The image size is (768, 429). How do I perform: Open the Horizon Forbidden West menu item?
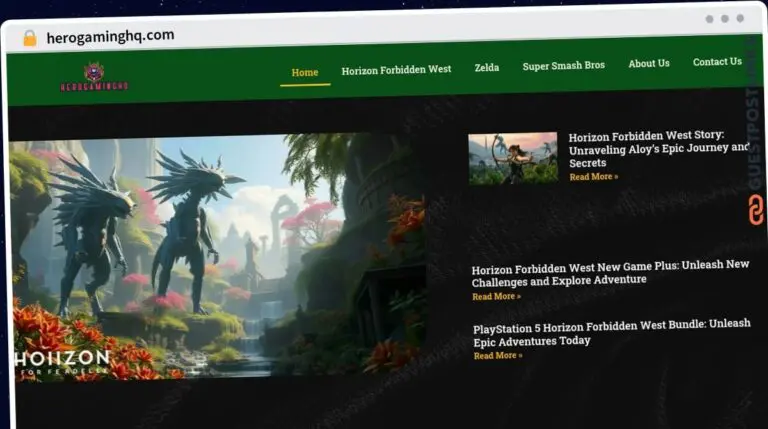[x=396, y=70]
